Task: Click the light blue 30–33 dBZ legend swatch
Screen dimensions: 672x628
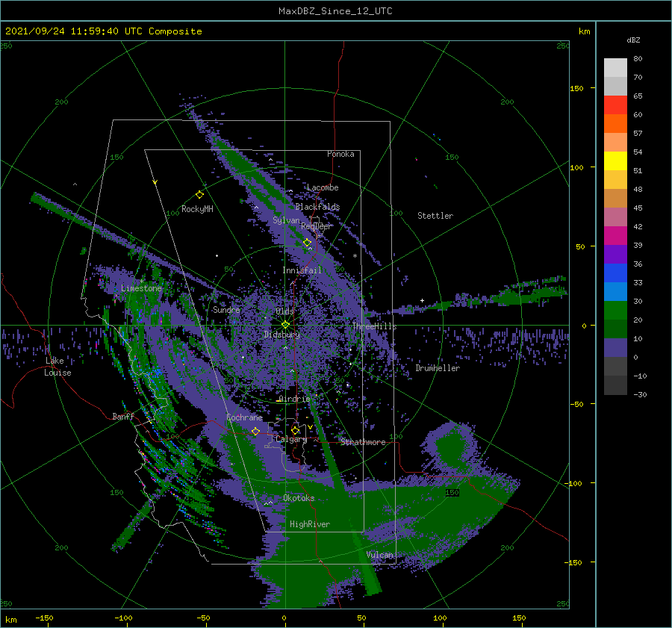Action: pos(615,291)
